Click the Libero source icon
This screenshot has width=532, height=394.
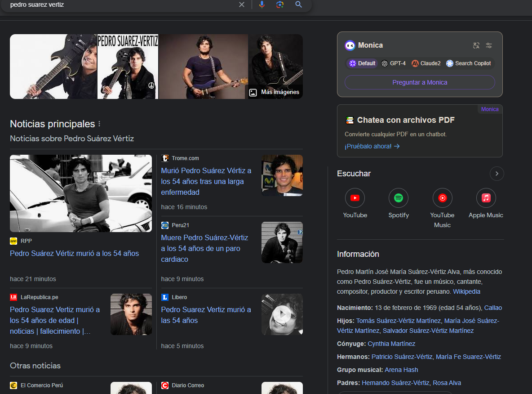coord(165,297)
